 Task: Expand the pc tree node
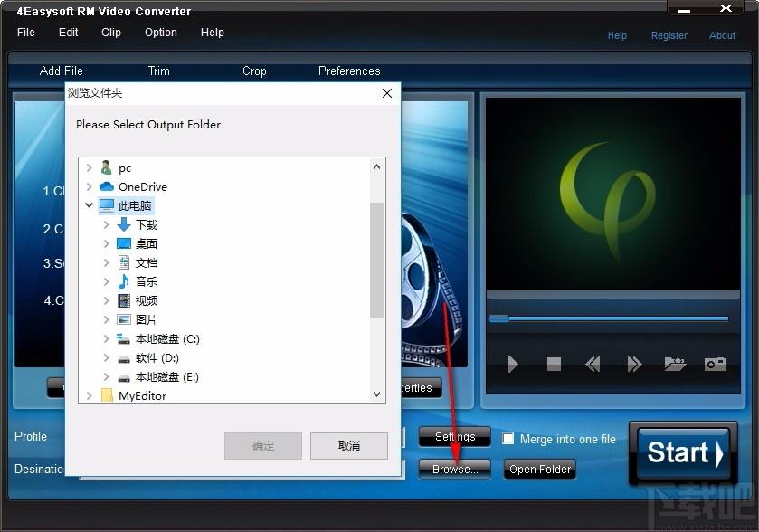point(89,167)
